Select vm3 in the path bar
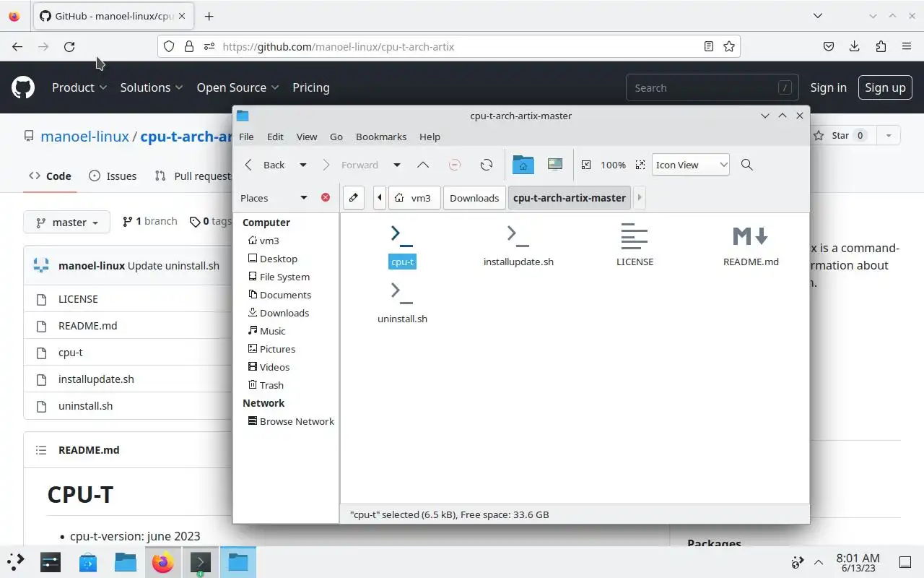 [x=414, y=197]
